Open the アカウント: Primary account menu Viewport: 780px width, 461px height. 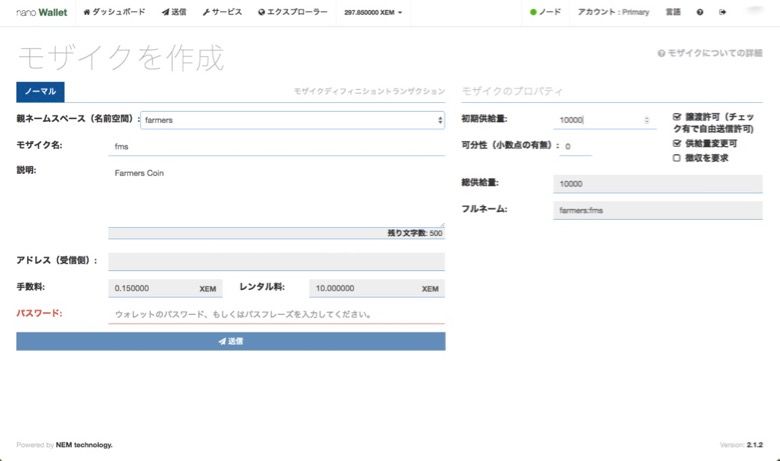point(613,12)
